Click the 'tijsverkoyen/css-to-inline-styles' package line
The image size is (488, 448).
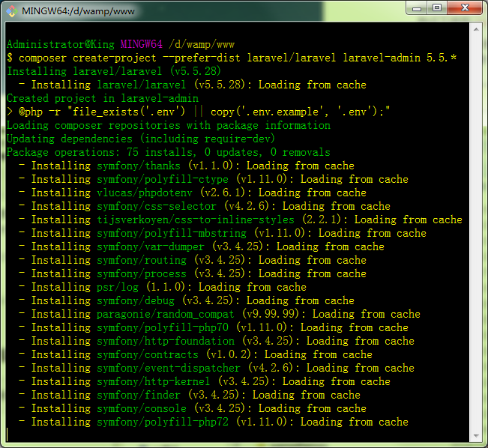pyautogui.click(x=241, y=220)
